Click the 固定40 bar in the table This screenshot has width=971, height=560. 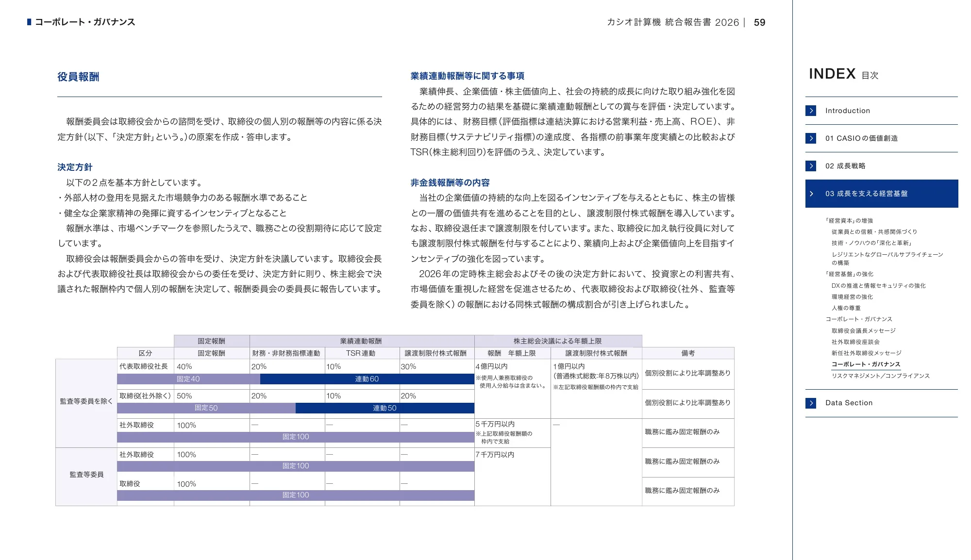(188, 379)
